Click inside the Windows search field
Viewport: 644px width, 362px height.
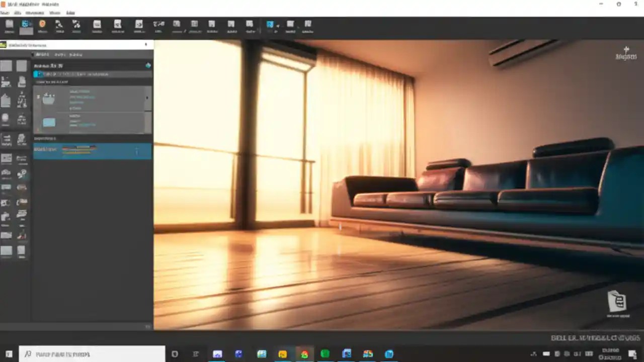(91, 354)
